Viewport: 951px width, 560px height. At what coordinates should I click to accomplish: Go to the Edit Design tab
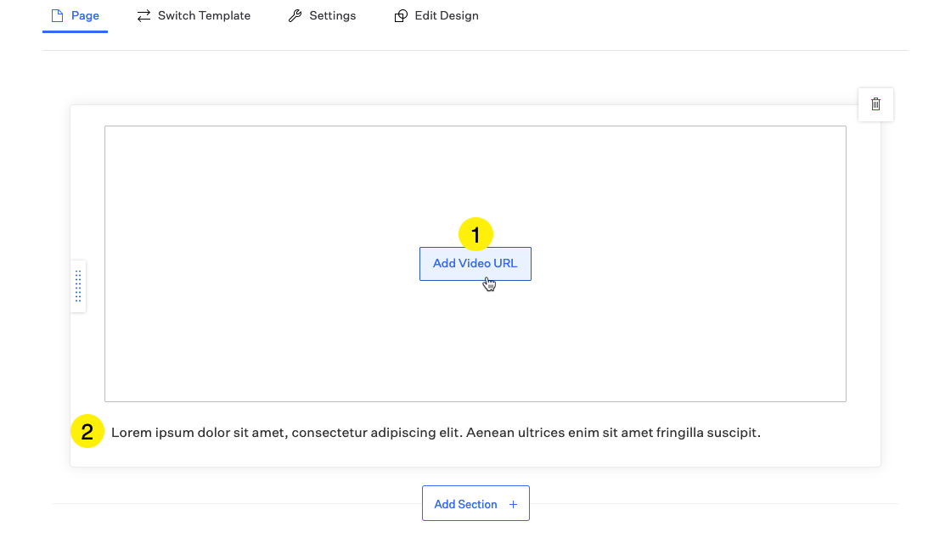436,16
